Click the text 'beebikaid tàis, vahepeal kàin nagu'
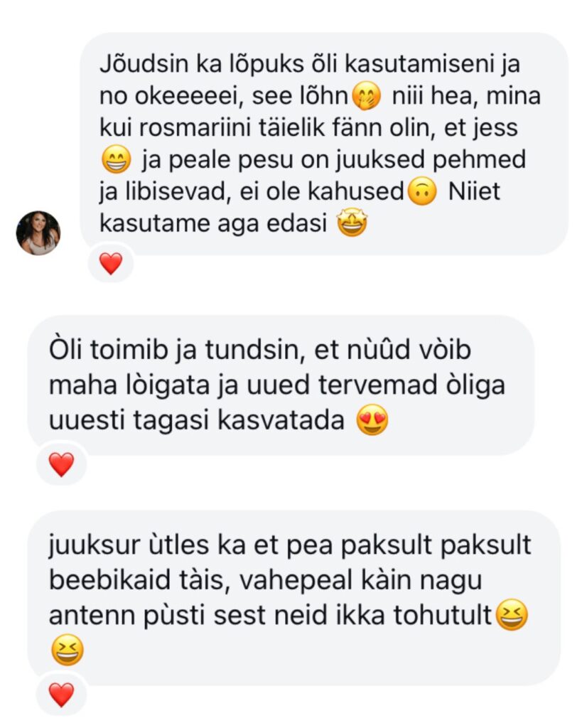The width and height of the screenshot is (582, 728). click(x=266, y=580)
